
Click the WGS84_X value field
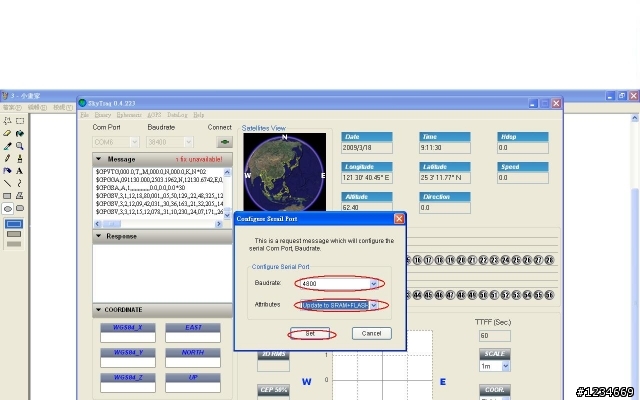[128, 337]
